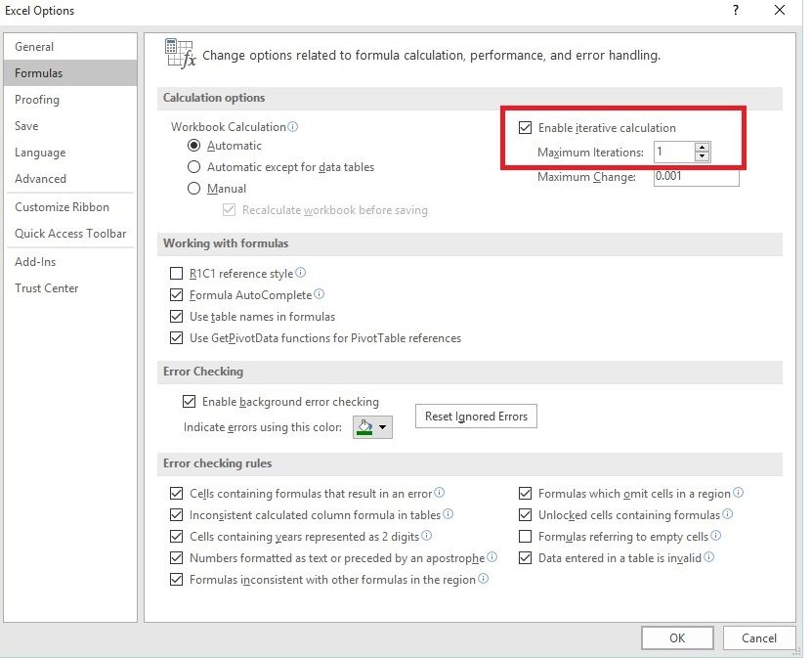Enable Formulas referring to empty cells
812x658 pixels.
click(525, 536)
